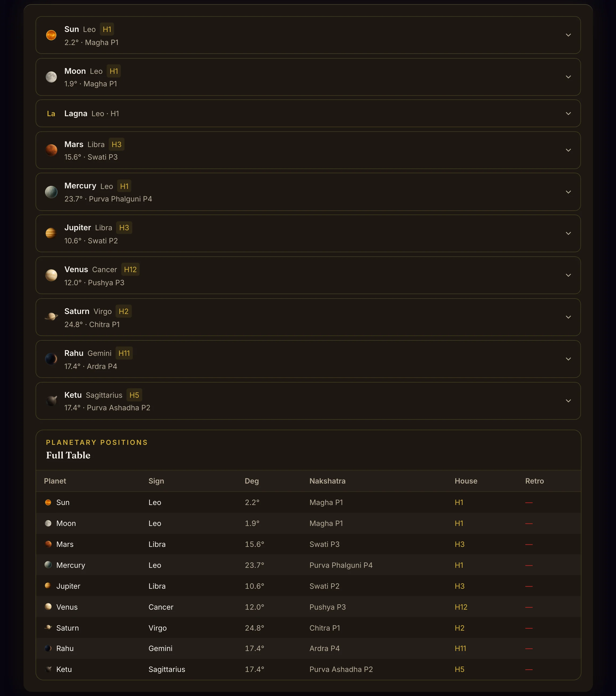Click the H12 house badge on Venus card

click(x=130, y=270)
